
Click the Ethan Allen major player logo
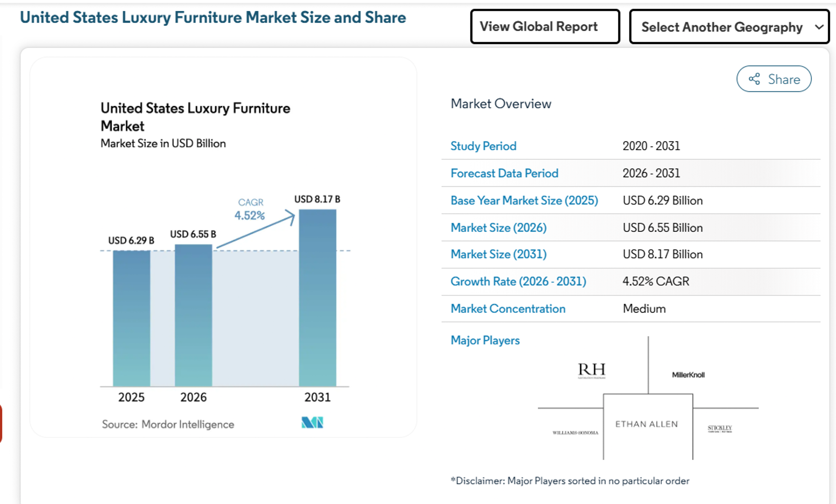[647, 424]
